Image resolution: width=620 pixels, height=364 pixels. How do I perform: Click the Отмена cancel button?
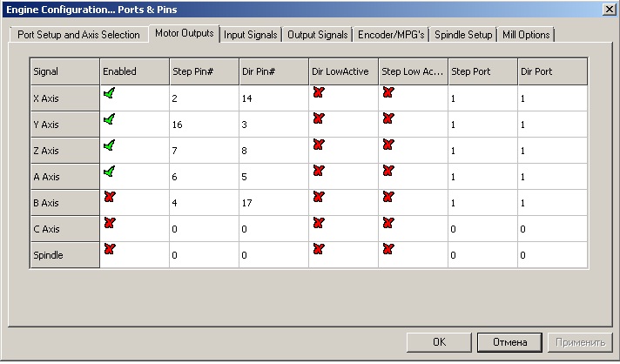[x=509, y=342]
